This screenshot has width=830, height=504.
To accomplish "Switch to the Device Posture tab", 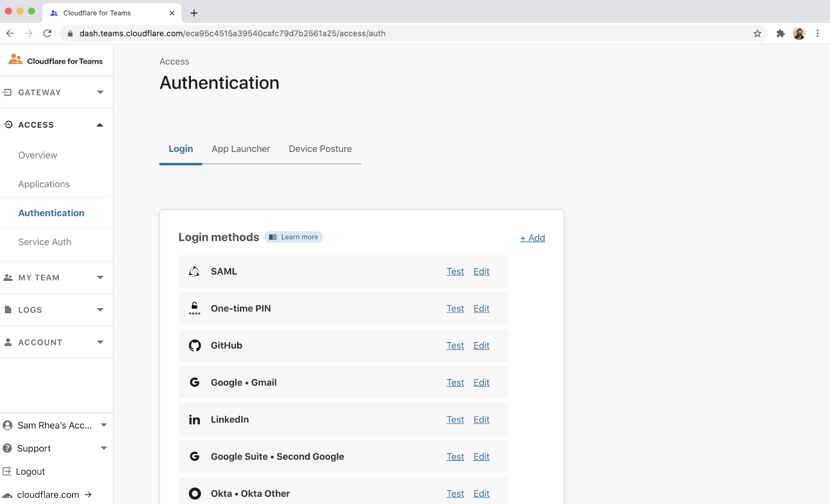I will (x=320, y=149).
